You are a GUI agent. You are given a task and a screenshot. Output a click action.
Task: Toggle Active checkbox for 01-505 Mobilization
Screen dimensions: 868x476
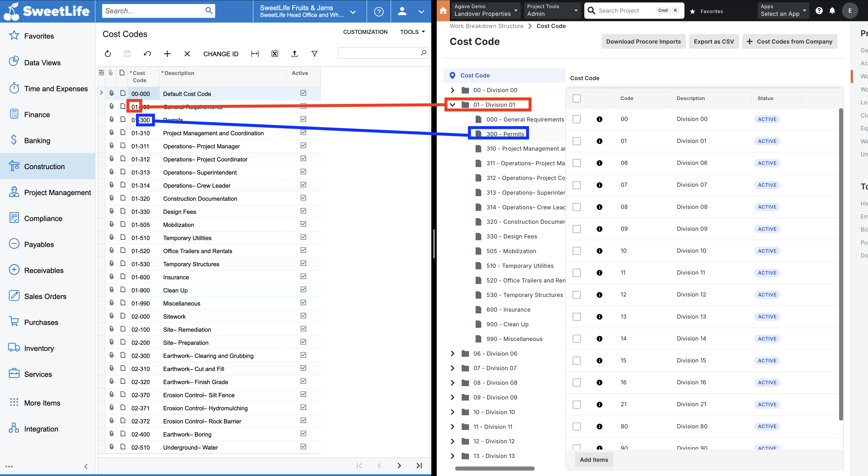tap(303, 224)
